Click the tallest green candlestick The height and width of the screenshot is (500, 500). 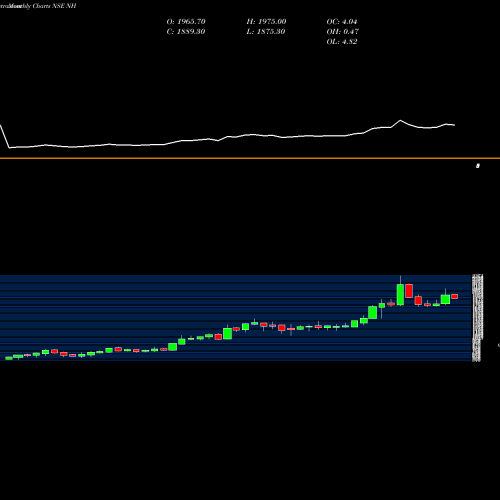click(400, 294)
